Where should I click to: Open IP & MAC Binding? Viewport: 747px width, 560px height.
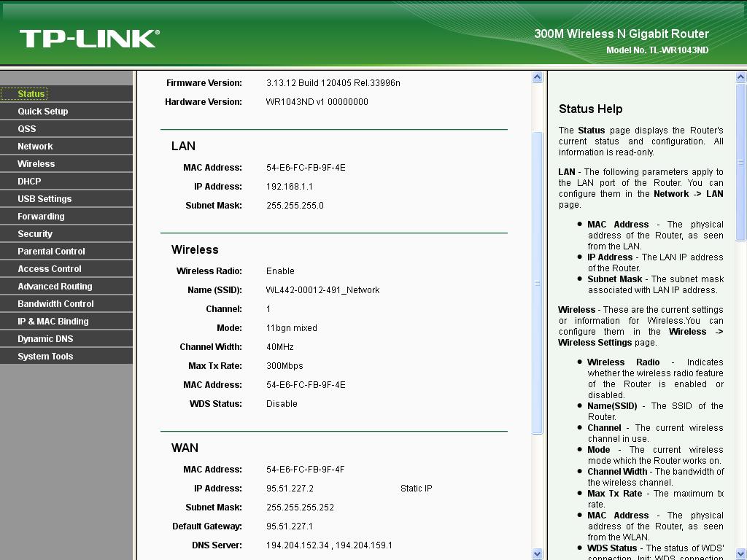click(x=53, y=322)
